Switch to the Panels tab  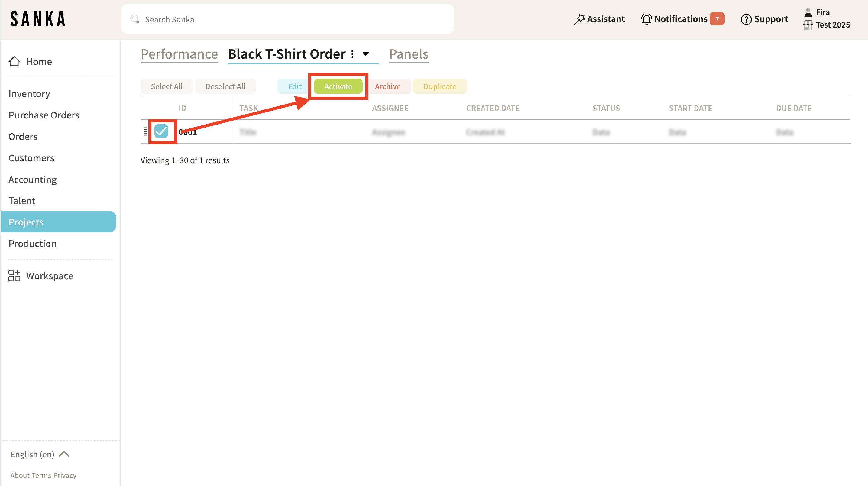[408, 54]
